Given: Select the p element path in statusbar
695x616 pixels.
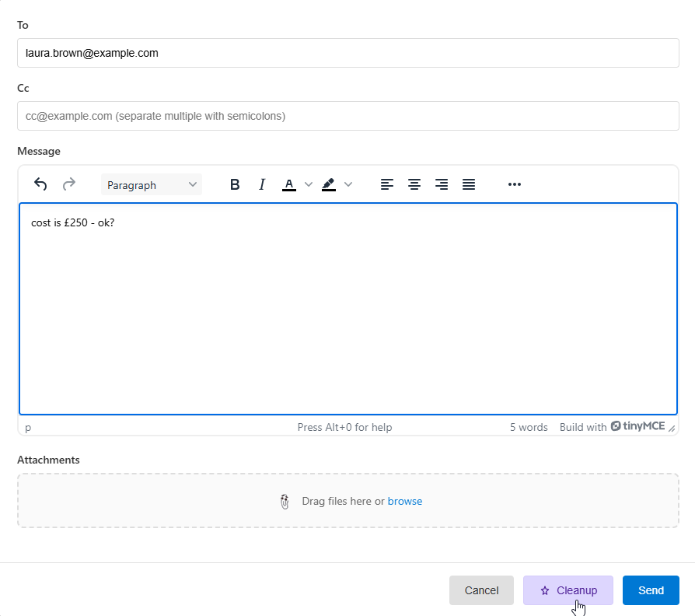Looking at the screenshot, I should [x=28, y=428].
